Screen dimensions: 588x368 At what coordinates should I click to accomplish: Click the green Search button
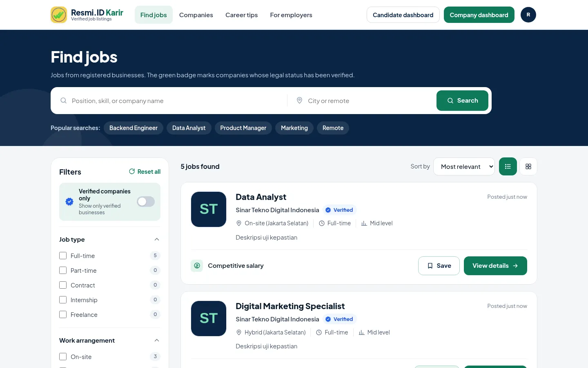point(462,101)
